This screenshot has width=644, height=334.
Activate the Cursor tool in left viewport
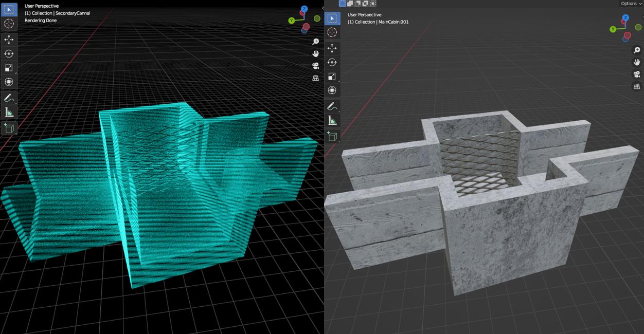[9, 24]
